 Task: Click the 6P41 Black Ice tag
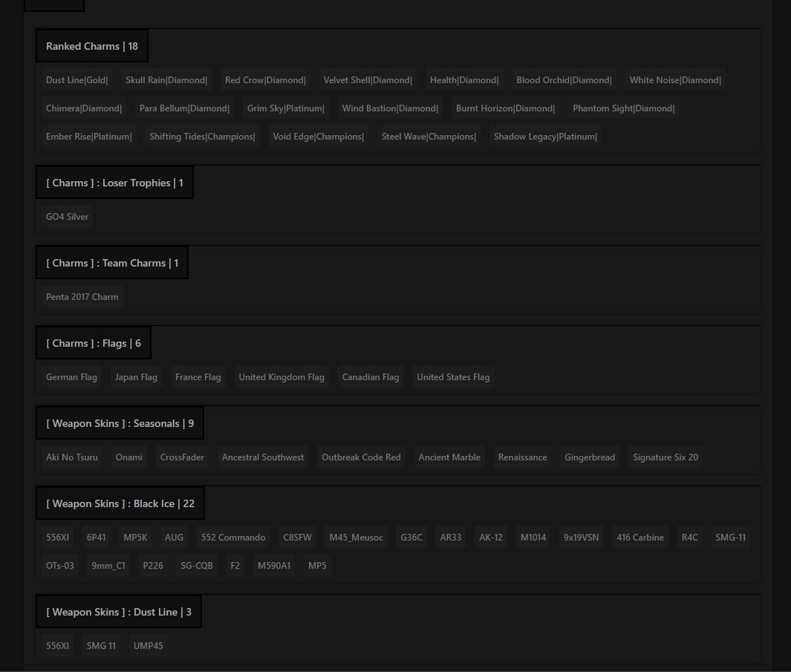tap(97, 538)
